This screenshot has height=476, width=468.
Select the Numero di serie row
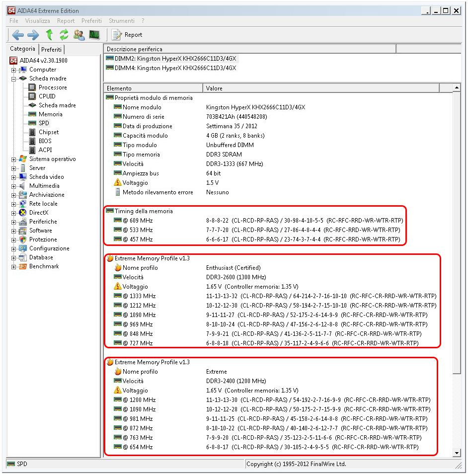[x=190, y=117]
